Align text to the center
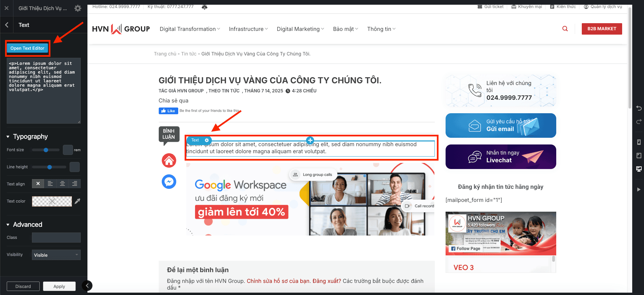This screenshot has height=295, width=644. [62, 183]
